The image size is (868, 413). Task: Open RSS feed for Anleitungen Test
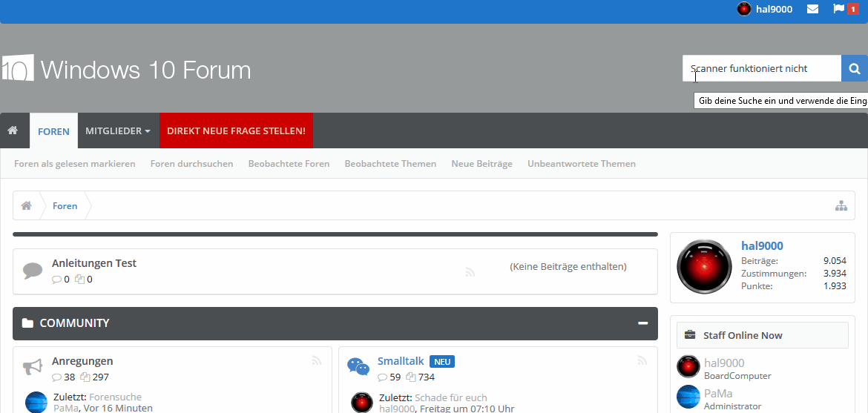(x=470, y=272)
